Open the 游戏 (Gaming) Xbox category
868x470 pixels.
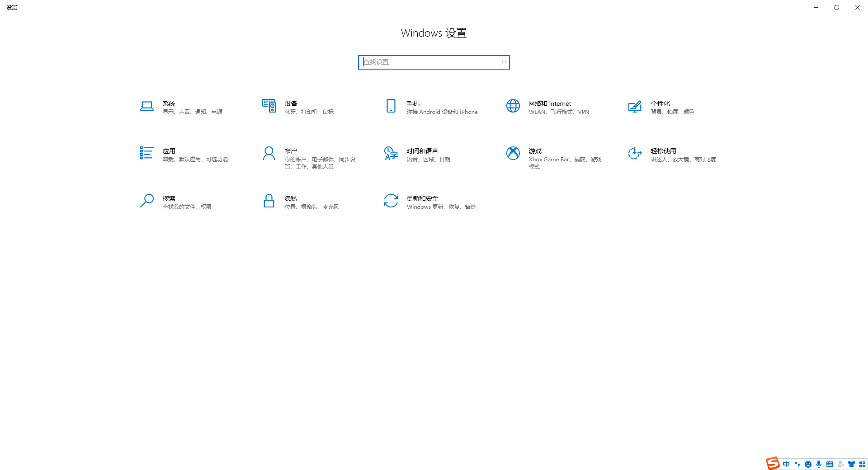(556, 158)
